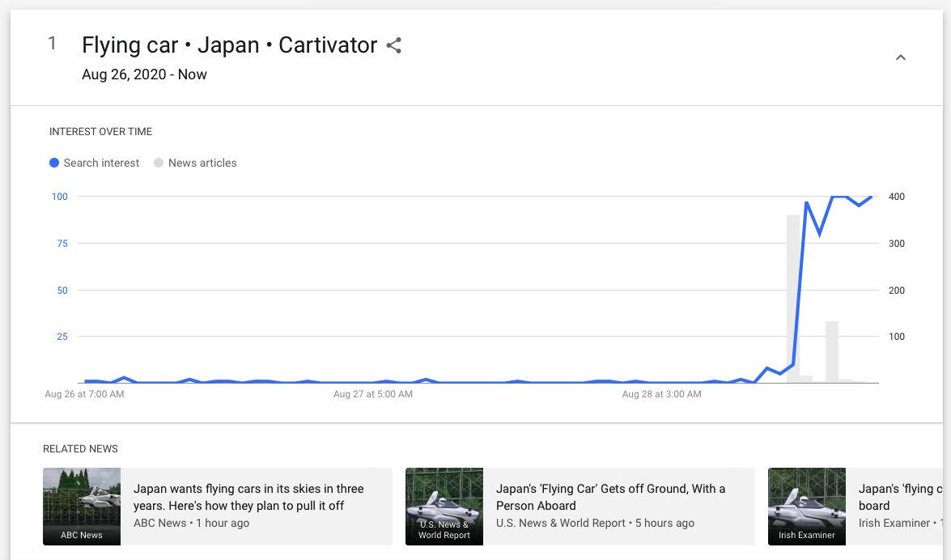Open the headline about flying cars in three years
951x560 pixels.
[x=248, y=497]
